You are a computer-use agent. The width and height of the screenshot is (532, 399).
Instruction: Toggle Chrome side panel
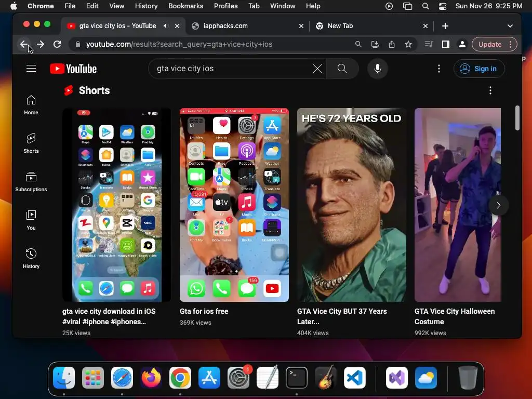click(x=445, y=44)
